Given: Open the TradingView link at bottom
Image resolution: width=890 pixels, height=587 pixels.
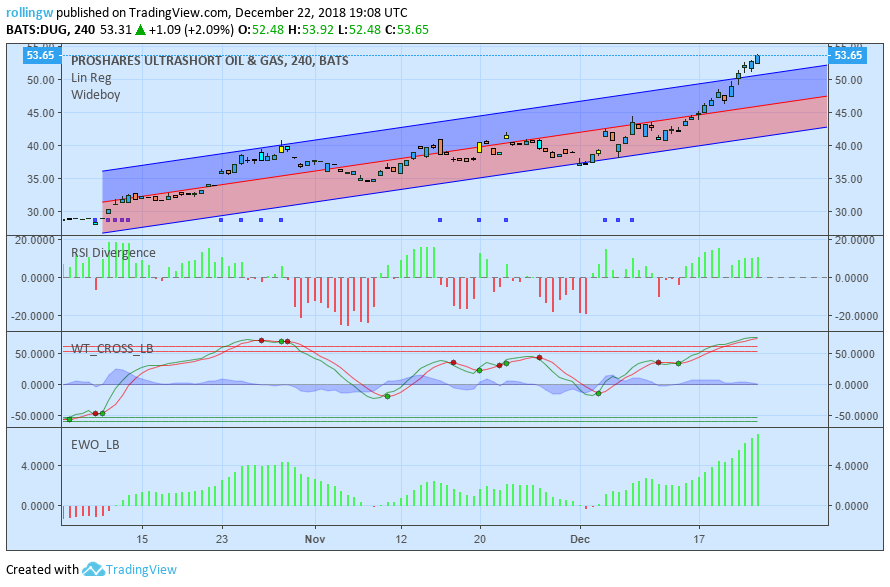Looking at the screenshot, I should pyautogui.click(x=141, y=569).
